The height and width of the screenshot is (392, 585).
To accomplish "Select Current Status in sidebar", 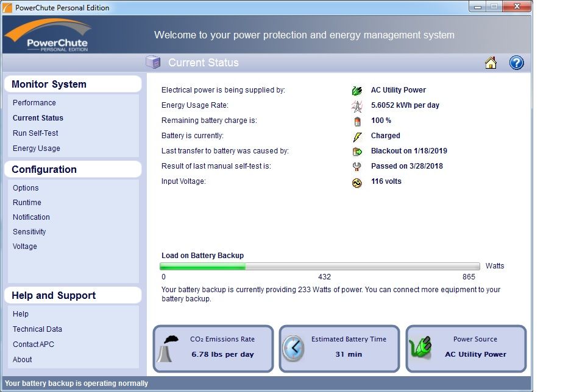I will pos(38,117).
